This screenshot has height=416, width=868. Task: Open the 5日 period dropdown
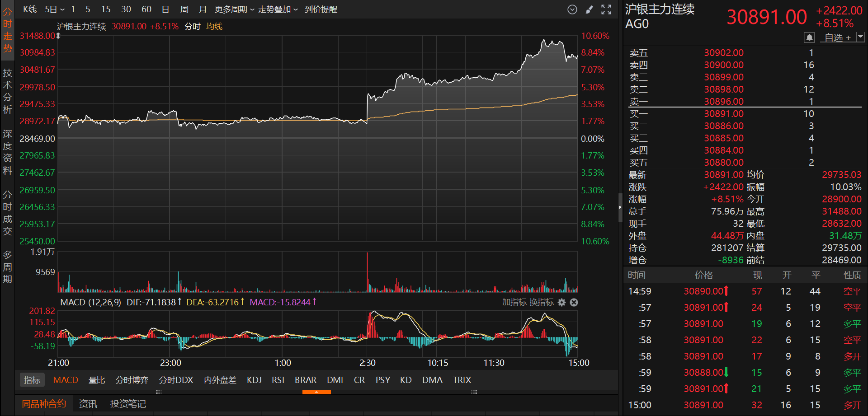click(55, 9)
